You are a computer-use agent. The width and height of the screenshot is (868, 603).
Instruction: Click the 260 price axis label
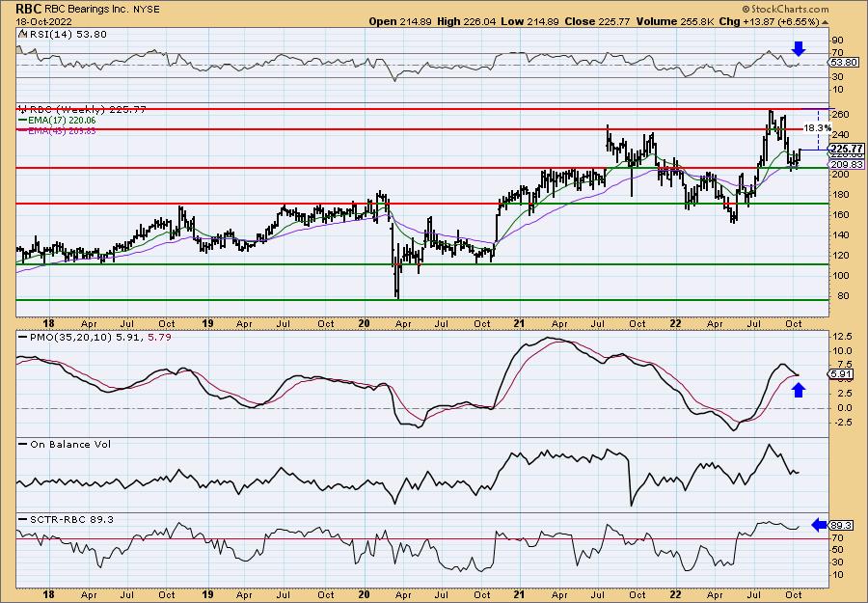(840, 115)
